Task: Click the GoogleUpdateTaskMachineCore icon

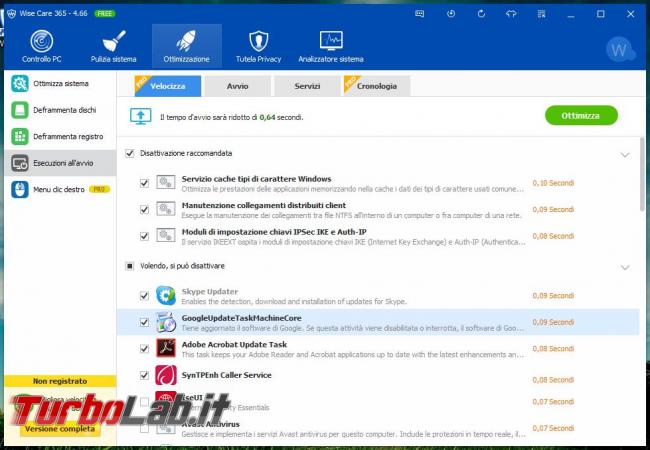Action: (166, 322)
